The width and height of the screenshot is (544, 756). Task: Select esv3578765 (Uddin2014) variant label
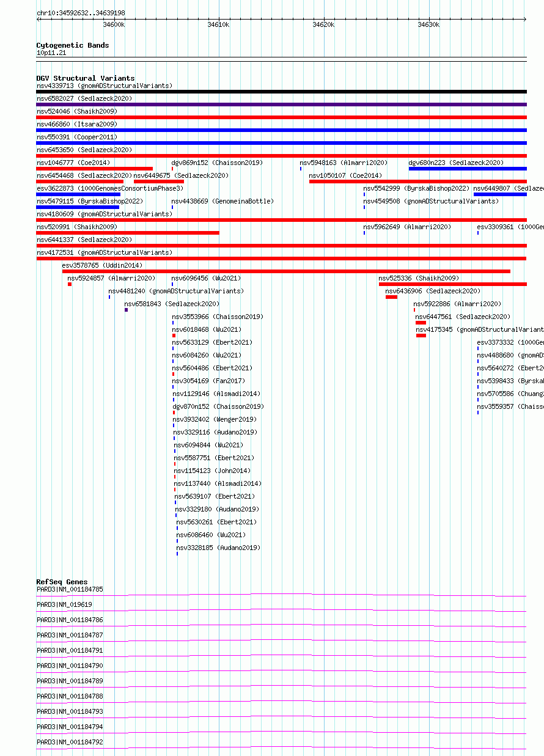102,265
